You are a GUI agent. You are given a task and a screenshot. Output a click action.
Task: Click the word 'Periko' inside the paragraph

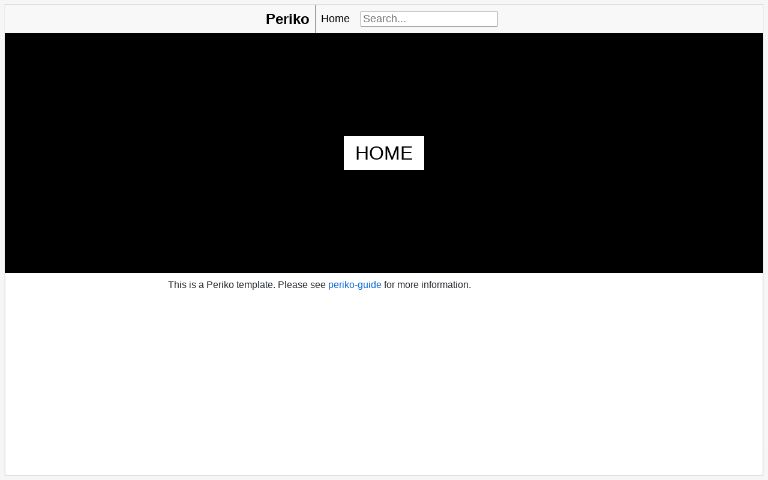coord(220,285)
